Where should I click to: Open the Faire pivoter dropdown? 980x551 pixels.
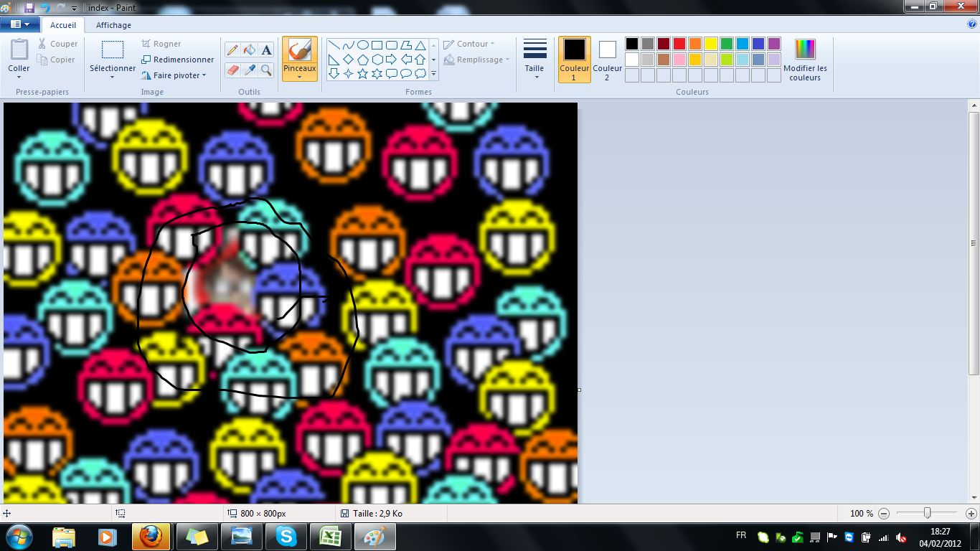(174, 75)
